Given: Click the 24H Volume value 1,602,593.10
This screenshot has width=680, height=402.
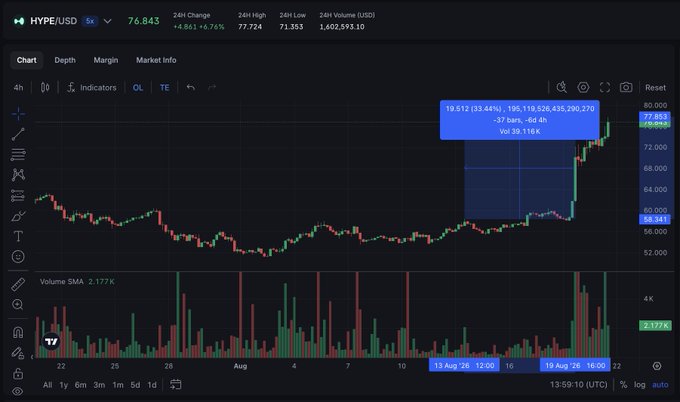Looking at the screenshot, I should (x=342, y=27).
